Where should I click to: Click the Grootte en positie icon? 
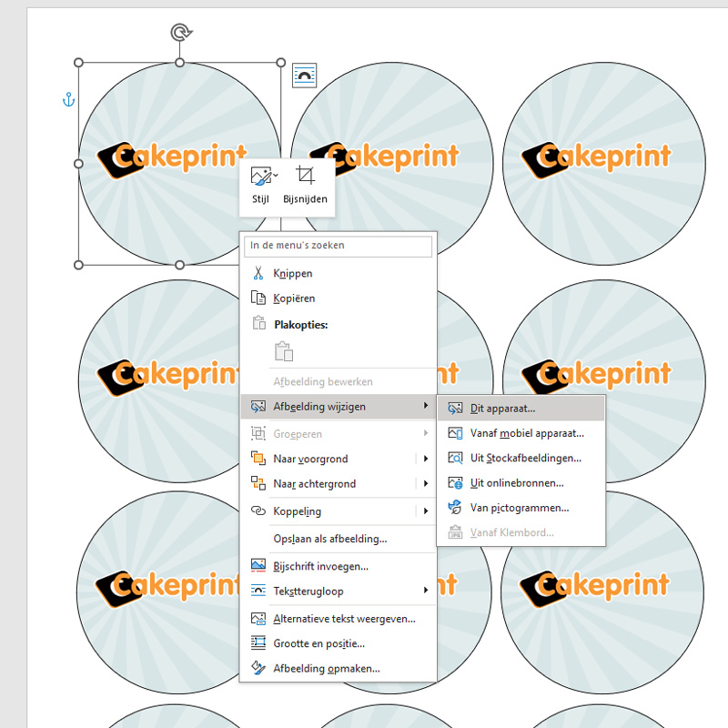(258, 642)
